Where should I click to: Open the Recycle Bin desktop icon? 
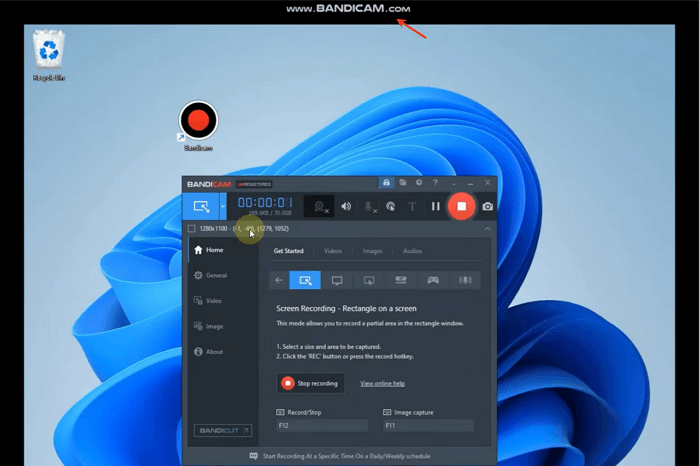click(x=49, y=54)
